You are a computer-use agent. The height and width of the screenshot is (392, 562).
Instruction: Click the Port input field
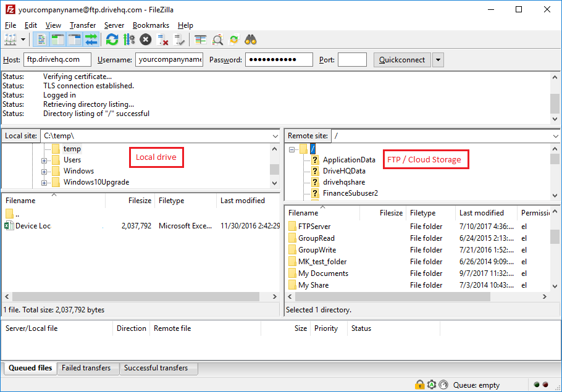point(352,60)
